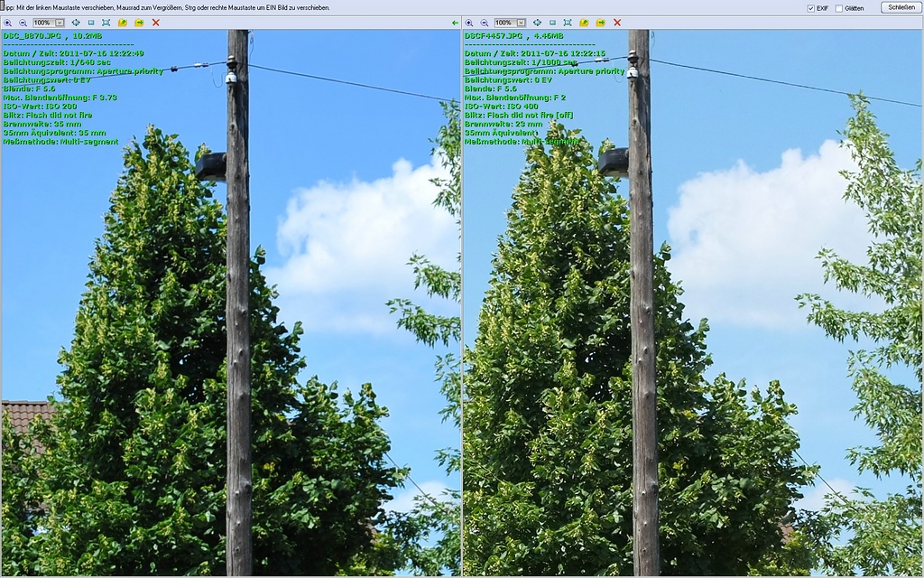Click right EXIF 'Datum / Zeit: 2011-07-16 12:22:15'
The width and height of the screenshot is (924, 578).
[535, 53]
